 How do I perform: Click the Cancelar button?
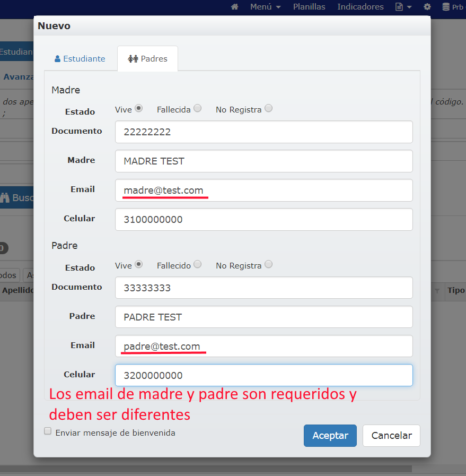pyautogui.click(x=391, y=436)
